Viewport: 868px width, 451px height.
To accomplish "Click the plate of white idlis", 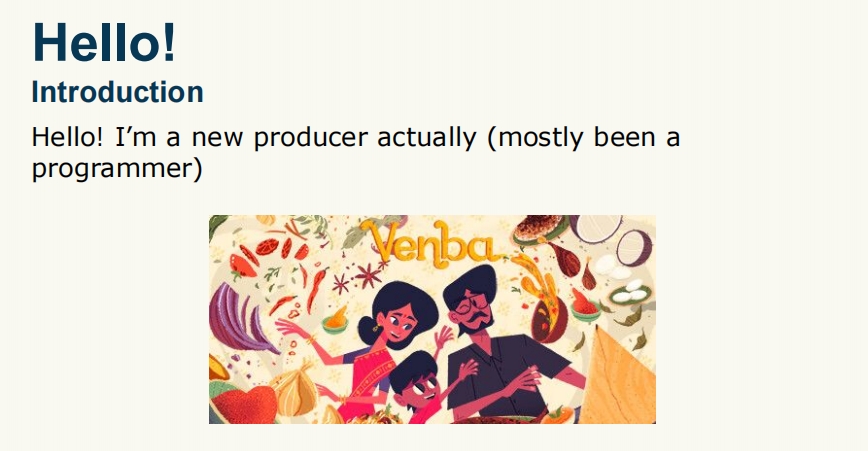I will [x=630, y=292].
